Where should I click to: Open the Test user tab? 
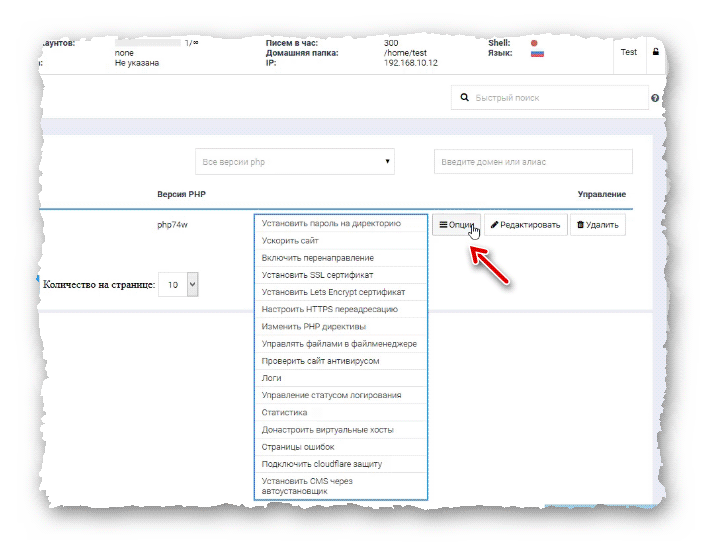pos(629,52)
